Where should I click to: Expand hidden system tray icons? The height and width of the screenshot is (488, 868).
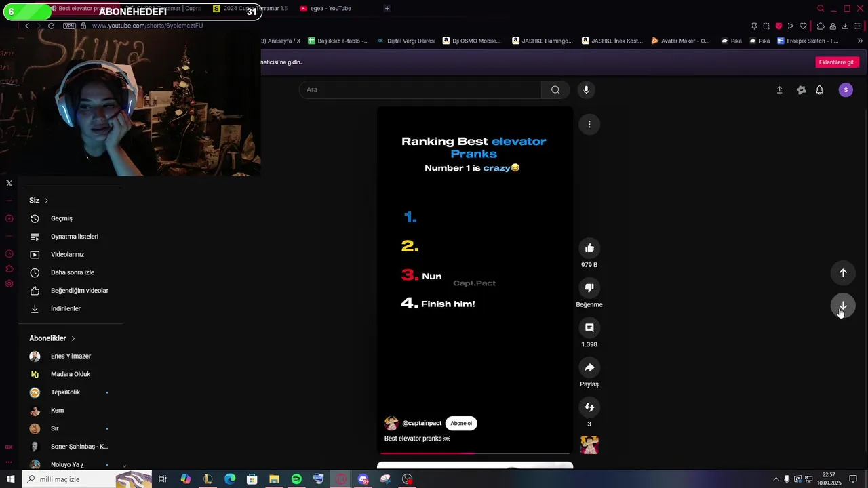[776, 479]
